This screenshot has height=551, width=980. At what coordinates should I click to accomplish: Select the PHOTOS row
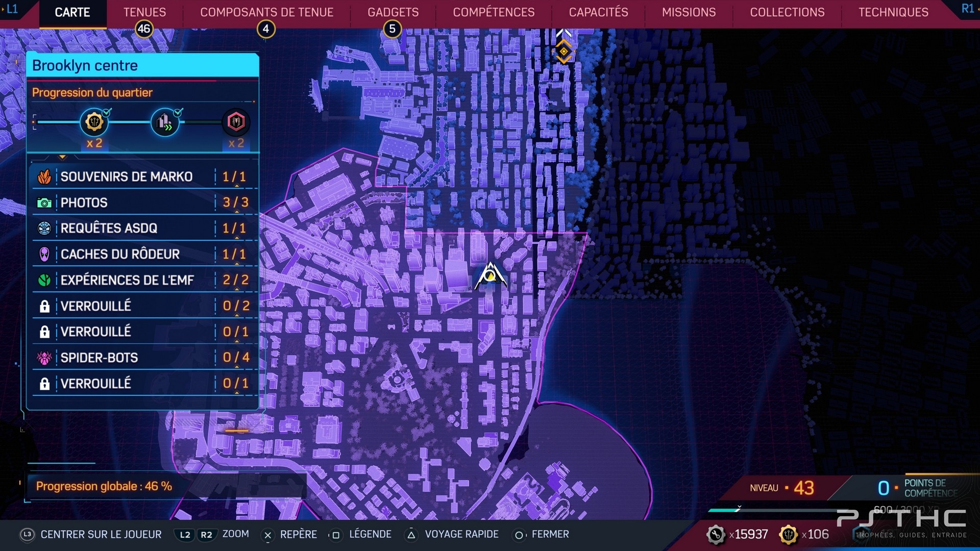pos(144,203)
